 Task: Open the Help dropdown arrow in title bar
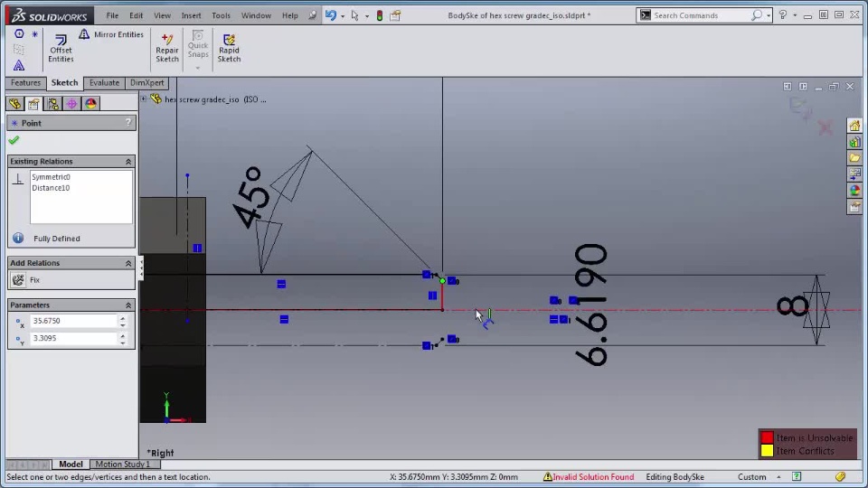795,16
